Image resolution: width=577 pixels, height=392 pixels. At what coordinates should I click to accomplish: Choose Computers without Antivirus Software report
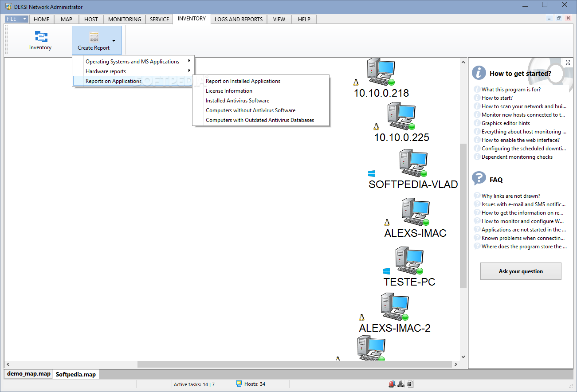click(x=261, y=110)
